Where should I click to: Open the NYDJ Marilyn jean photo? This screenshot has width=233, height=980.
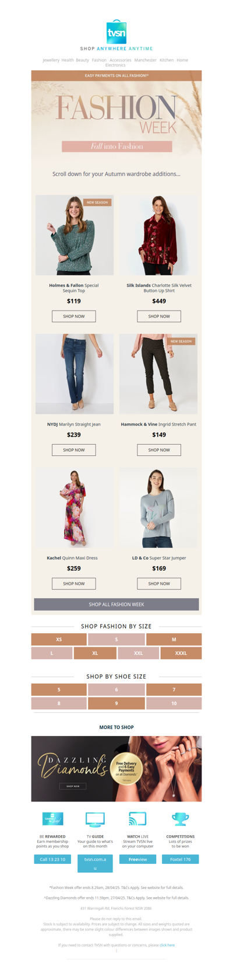pos(75,374)
